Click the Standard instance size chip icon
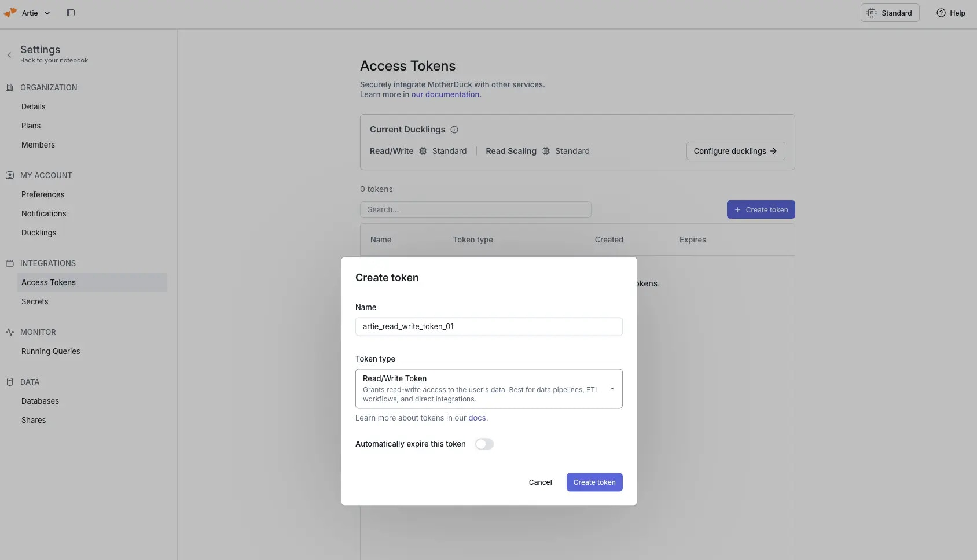This screenshot has height=560, width=977. coord(873,13)
